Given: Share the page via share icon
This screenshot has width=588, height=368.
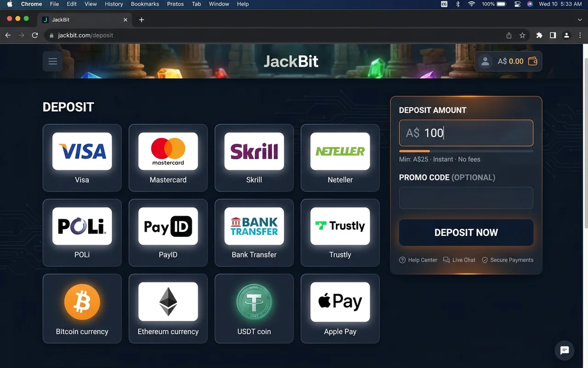Looking at the screenshot, I should coord(509,35).
